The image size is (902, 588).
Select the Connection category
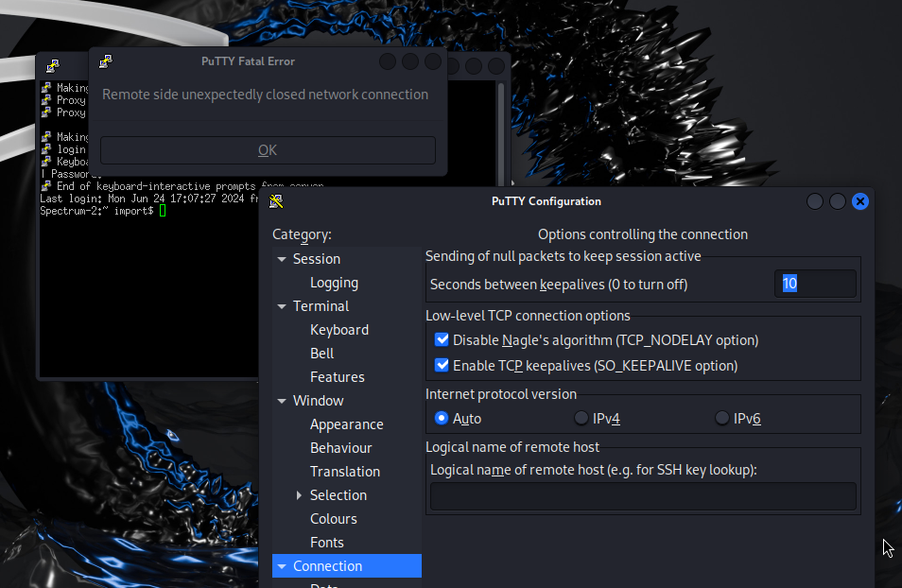coord(347,566)
